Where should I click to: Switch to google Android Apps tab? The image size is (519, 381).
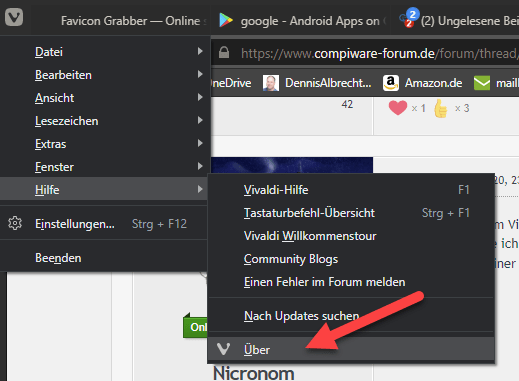302,21
